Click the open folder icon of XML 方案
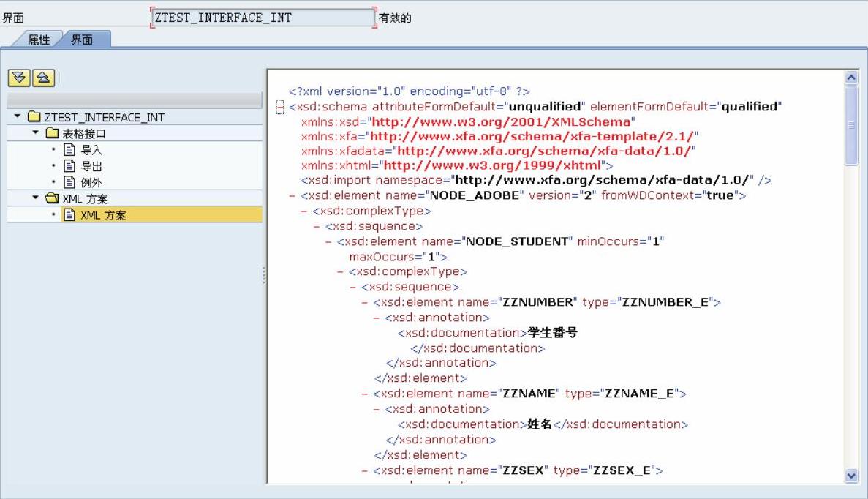The image size is (868, 499). [x=53, y=198]
